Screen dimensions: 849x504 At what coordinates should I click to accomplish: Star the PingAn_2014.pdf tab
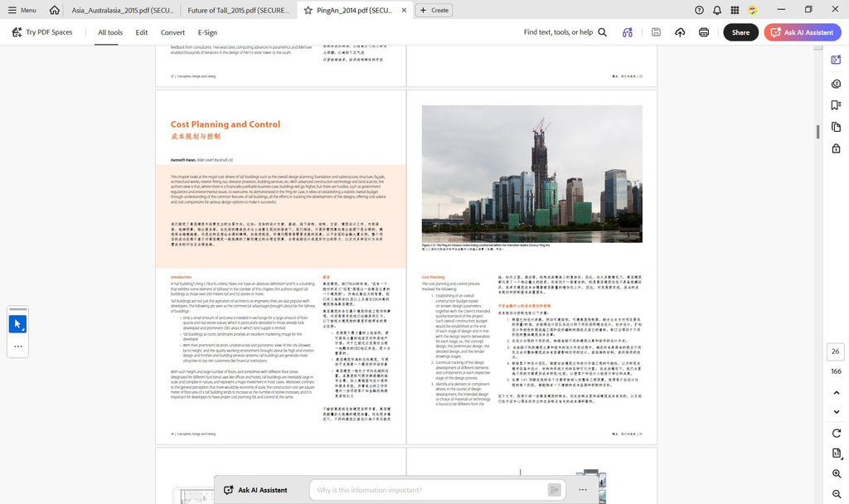308,10
